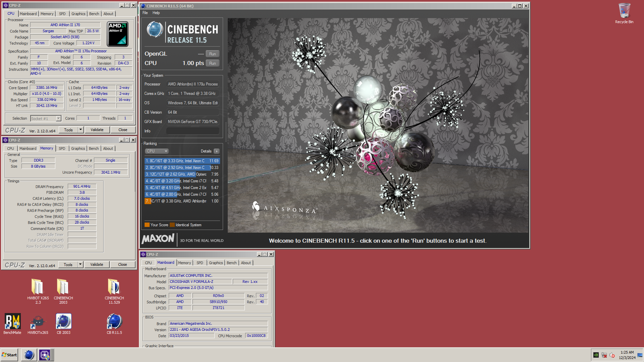Open the Recycle Bin desktop icon
This screenshot has height=362, width=644.
point(624,13)
